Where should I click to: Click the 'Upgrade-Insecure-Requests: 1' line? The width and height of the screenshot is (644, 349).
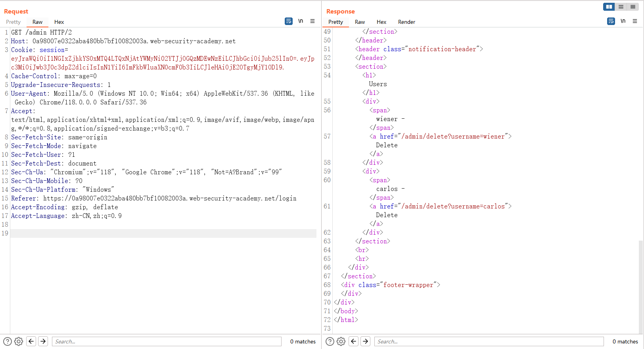61,85
